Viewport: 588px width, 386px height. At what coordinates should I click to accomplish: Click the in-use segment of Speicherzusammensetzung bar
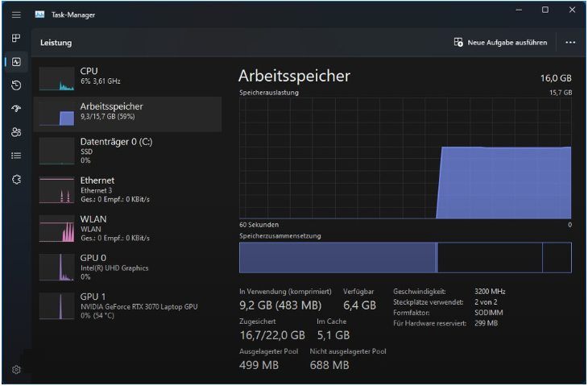337,257
